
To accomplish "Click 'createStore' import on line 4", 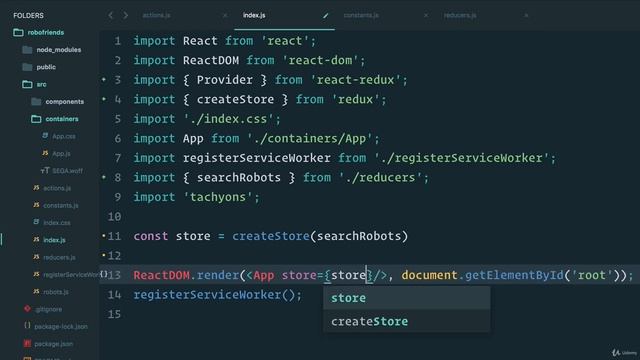I will coord(236,100).
